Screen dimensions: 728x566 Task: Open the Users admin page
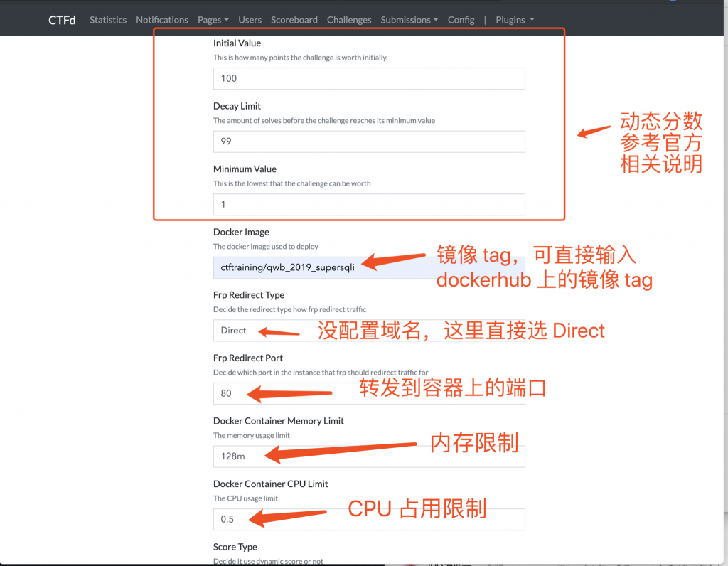coord(250,20)
